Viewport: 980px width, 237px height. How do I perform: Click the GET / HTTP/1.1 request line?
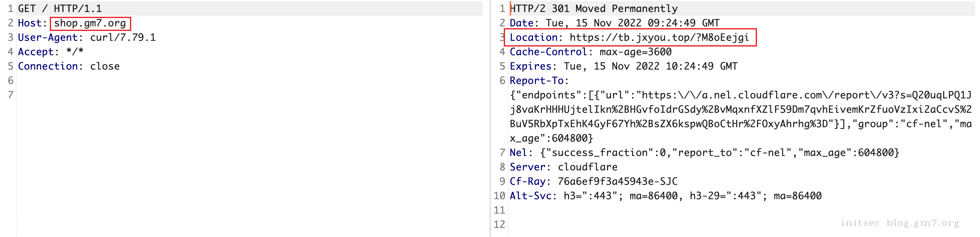60,8
